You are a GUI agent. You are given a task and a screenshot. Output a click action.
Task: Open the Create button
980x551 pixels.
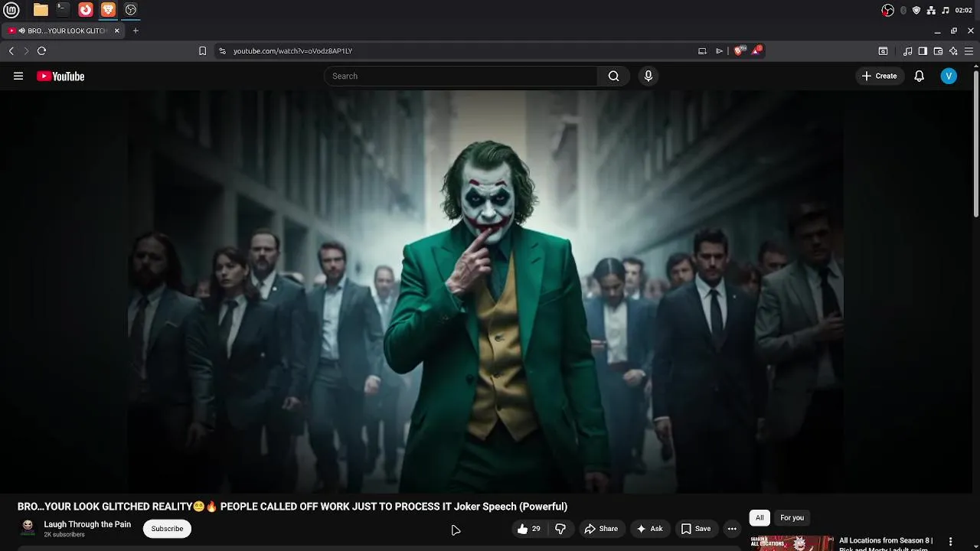[879, 76]
